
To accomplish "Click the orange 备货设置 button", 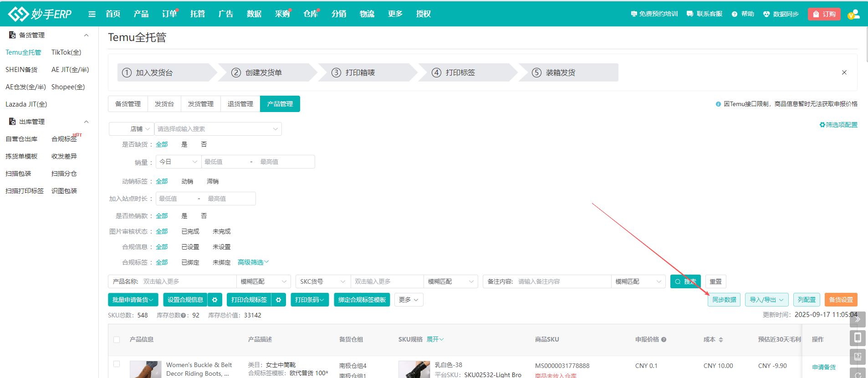I will [841, 300].
